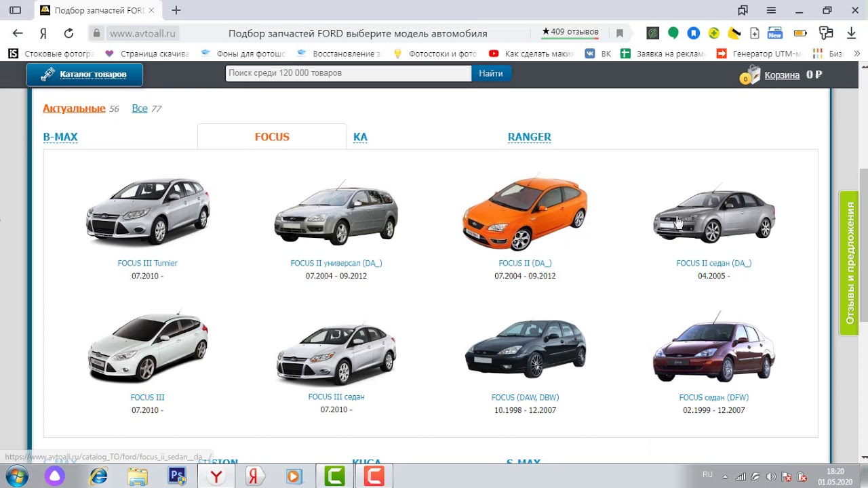Switch to 'Актуальные' models filter
Screen dimensions: 868x488
[x=74, y=108]
